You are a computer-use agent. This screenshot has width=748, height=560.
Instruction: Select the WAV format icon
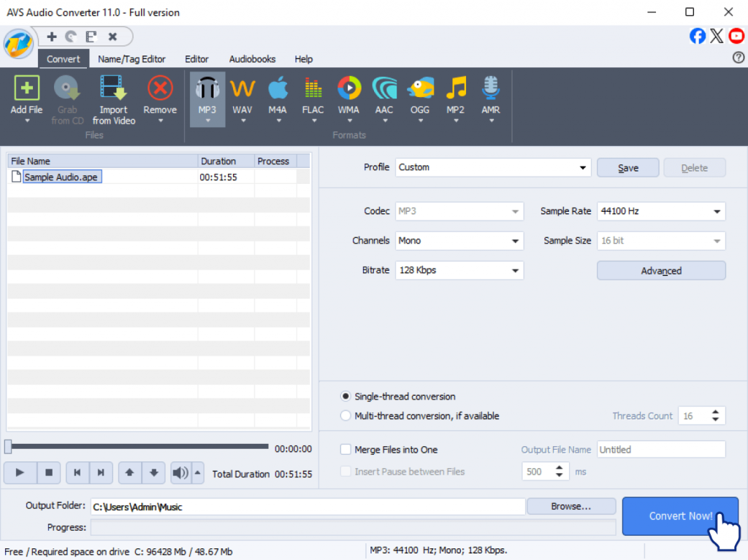243,88
